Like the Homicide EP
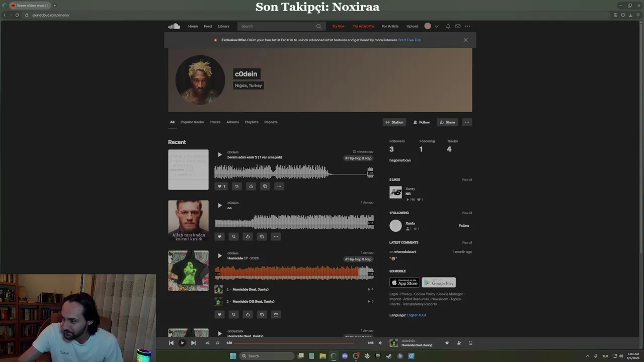 pos(219,314)
